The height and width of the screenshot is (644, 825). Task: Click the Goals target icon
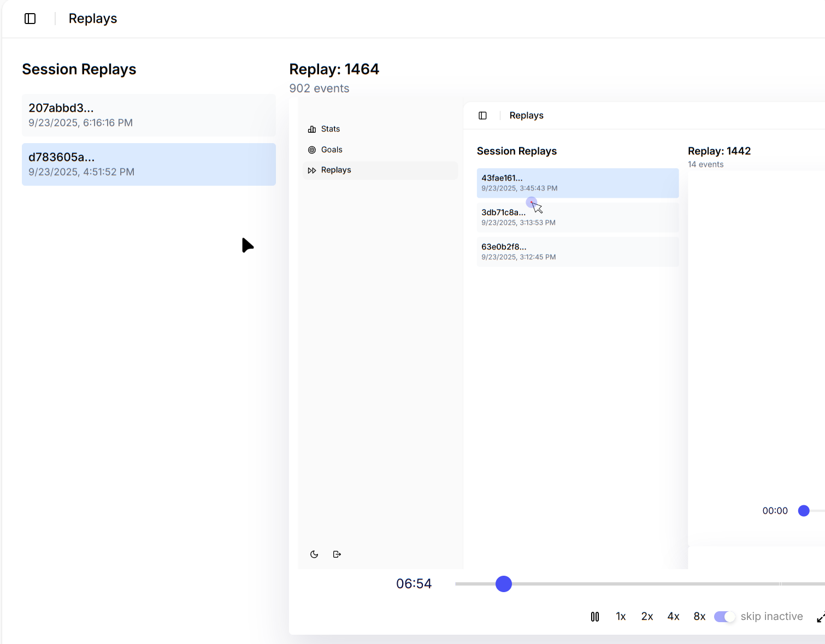point(312,150)
